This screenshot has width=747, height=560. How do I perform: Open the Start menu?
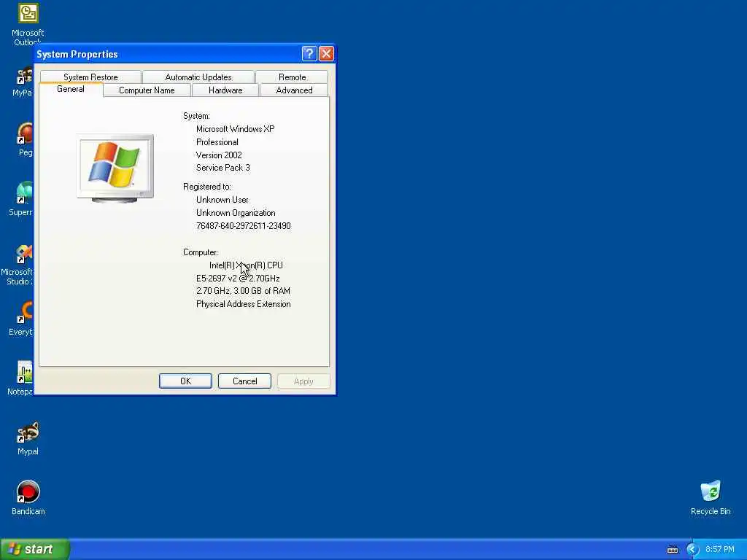pyautogui.click(x=35, y=550)
